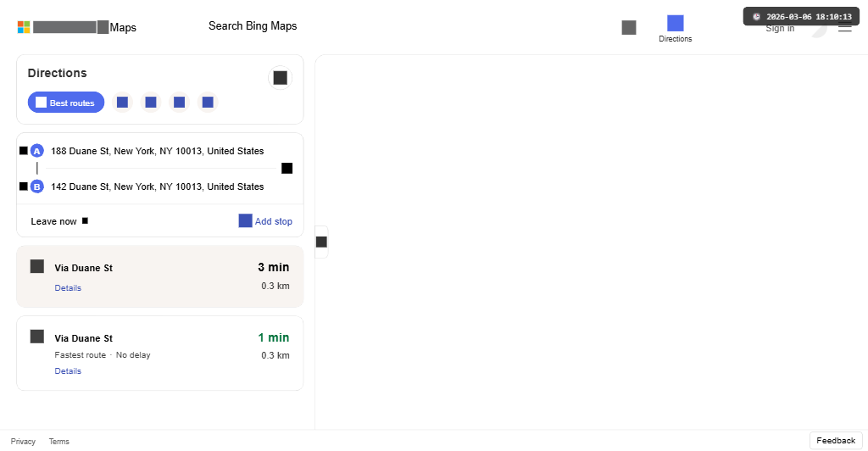868x451 pixels.
Task: Click the Search Bing Maps field
Action: coord(253,26)
